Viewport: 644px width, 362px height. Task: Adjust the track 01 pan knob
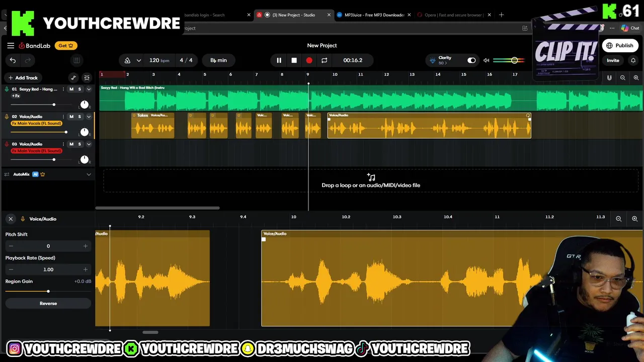coord(84,105)
